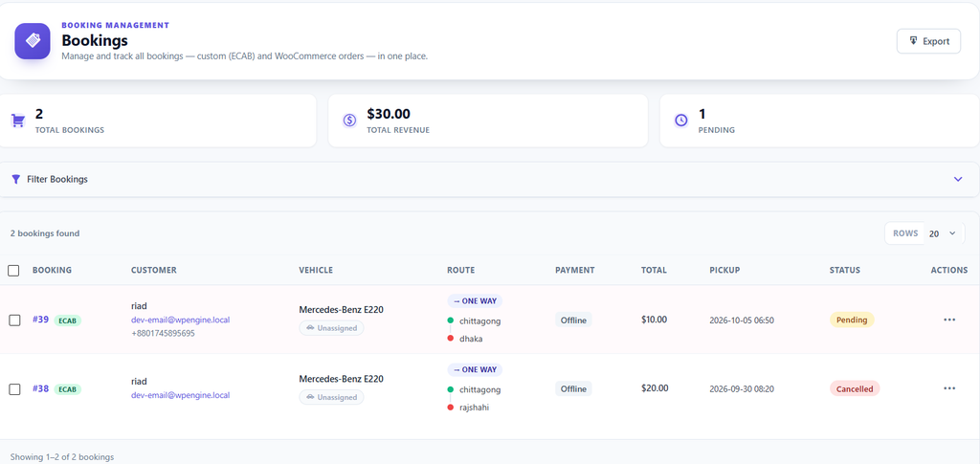The height and width of the screenshot is (464, 980).
Task: Open actions menu for booking #39
Action: [949, 320]
